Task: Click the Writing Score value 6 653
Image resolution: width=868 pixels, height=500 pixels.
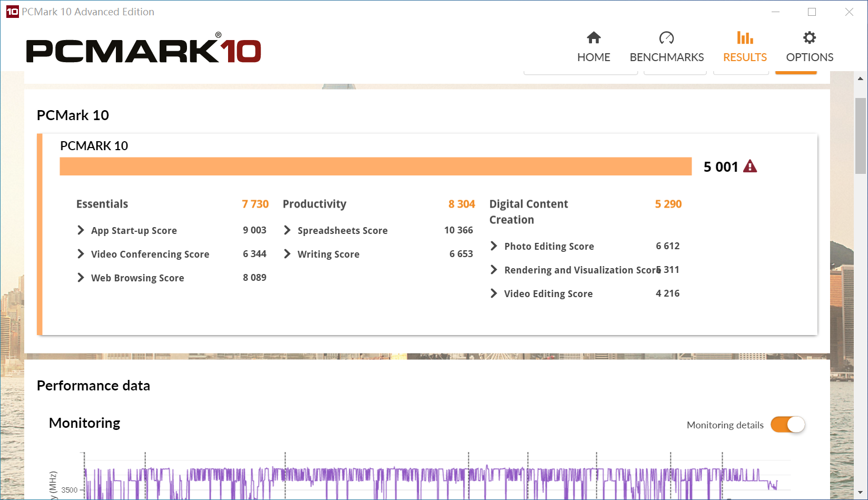Action: (x=461, y=254)
